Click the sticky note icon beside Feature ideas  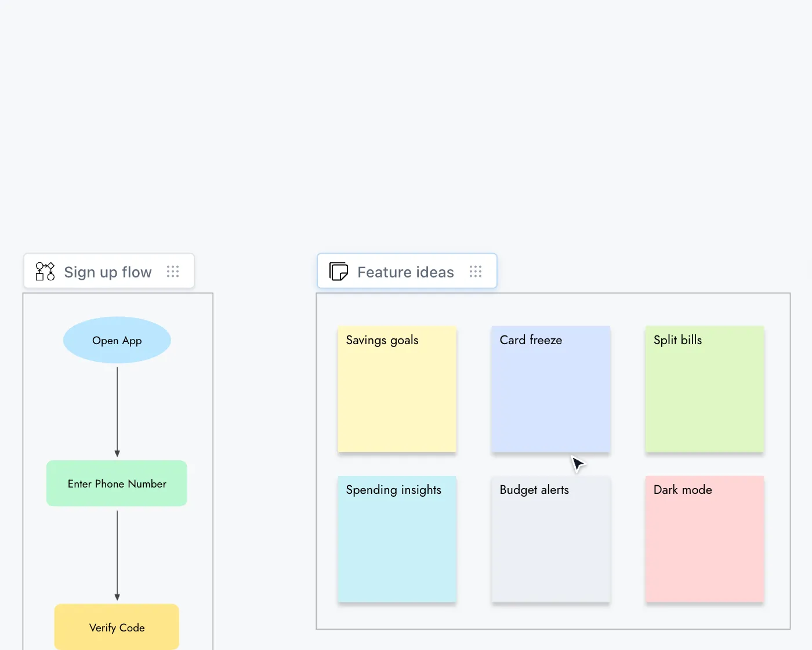339,272
